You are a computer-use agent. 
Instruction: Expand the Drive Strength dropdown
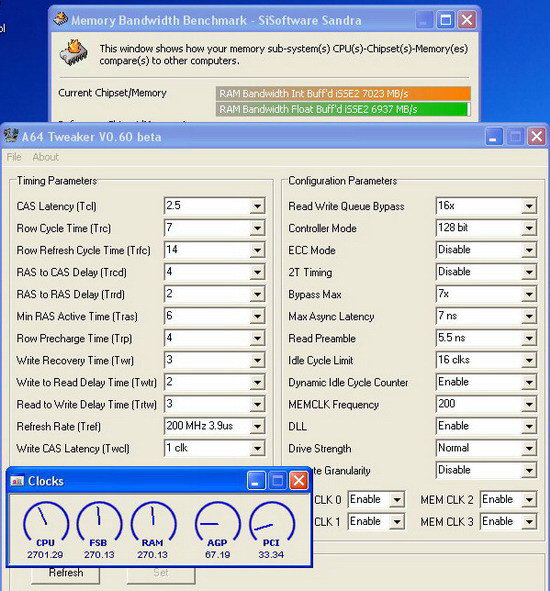point(529,449)
